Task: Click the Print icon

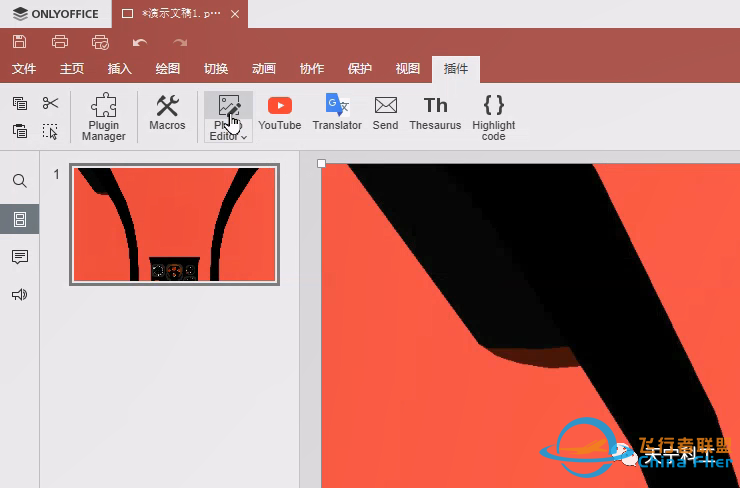Action: 60,42
